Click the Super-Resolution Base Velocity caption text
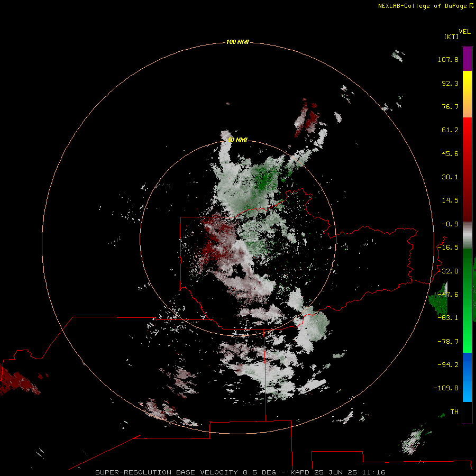Screen dimensions: 476x476 [241, 472]
